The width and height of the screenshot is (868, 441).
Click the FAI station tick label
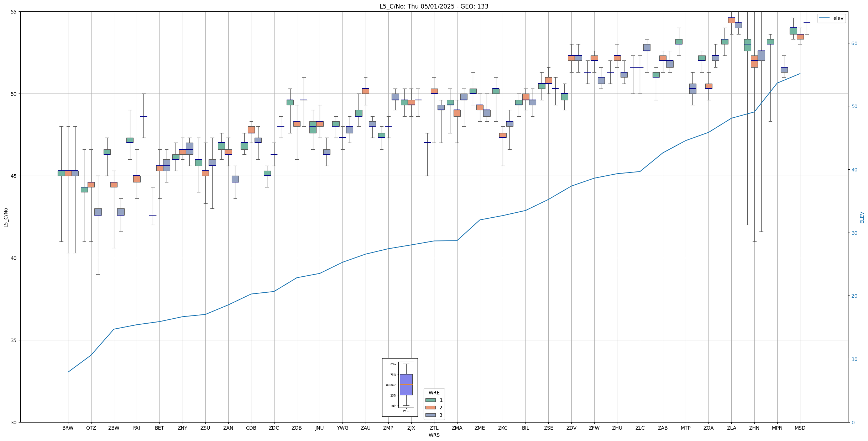click(x=137, y=428)
